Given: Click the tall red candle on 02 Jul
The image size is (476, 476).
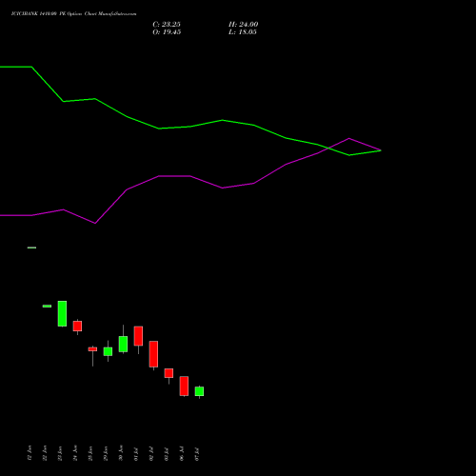Looking at the screenshot, I should tap(153, 354).
